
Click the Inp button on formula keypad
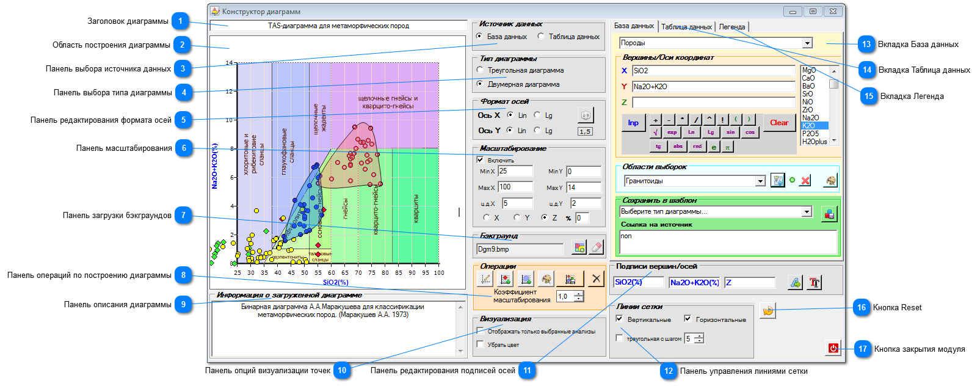pos(633,123)
